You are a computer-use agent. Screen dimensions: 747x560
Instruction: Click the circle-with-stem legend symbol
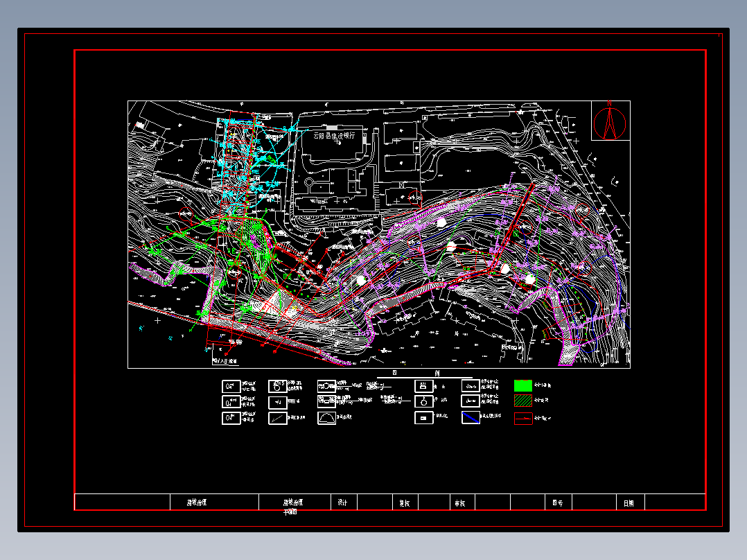[x=423, y=401]
